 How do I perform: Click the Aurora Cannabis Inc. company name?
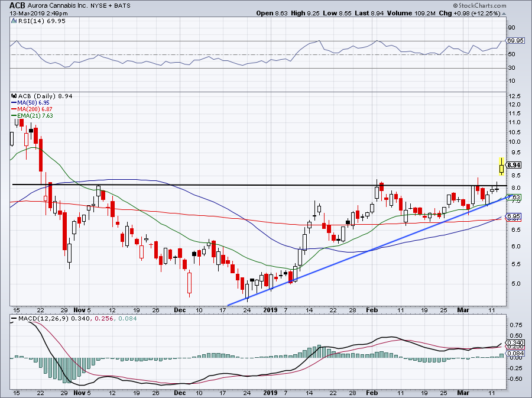[x=57, y=6]
